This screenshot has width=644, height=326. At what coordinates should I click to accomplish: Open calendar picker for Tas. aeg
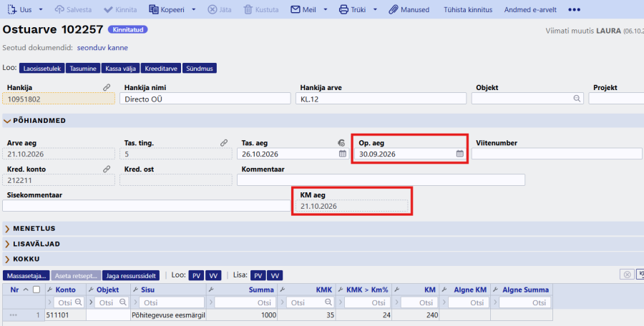[x=343, y=154]
